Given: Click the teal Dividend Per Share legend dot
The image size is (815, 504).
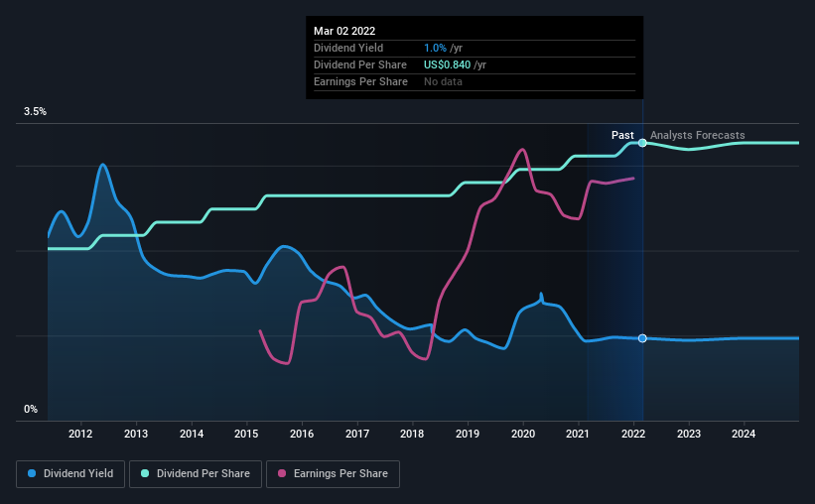Looking at the screenshot, I should [145, 473].
